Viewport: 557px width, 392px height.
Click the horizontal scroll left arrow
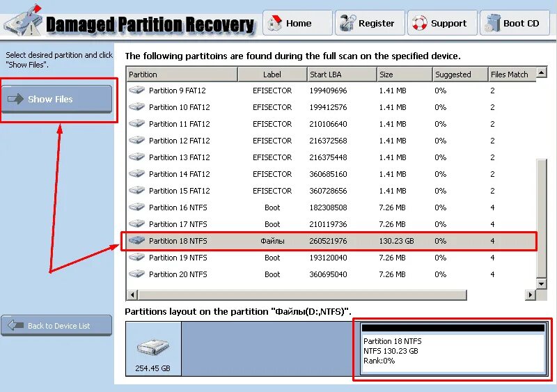[x=132, y=295]
